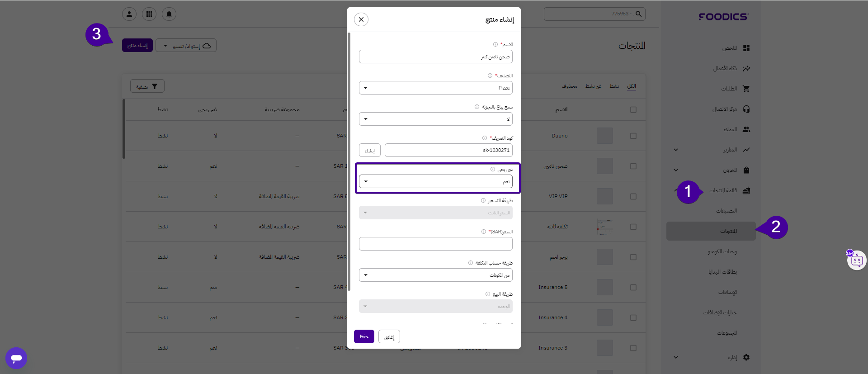Open الطلبات shopping cart sidebar icon

coord(746,89)
